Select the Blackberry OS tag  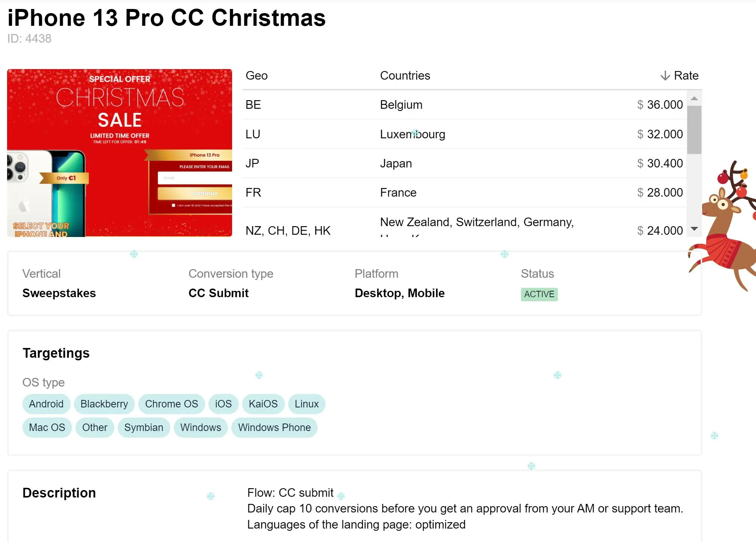coord(104,404)
